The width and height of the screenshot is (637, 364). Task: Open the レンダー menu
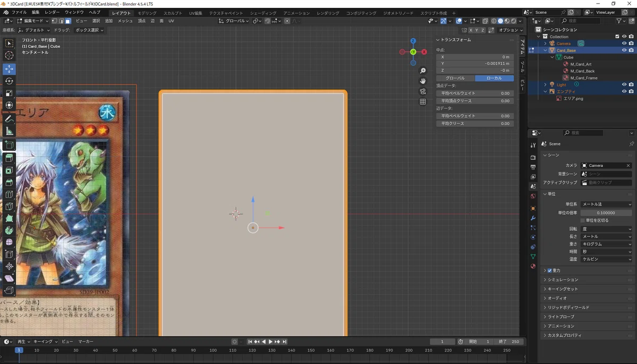pyautogui.click(x=53, y=12)
